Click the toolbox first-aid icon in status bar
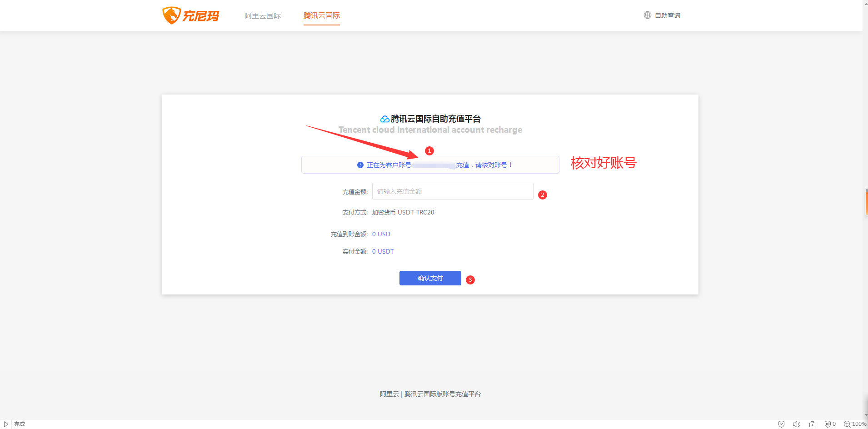This screenshot has height=429, width=868. (x=812, y=424)
